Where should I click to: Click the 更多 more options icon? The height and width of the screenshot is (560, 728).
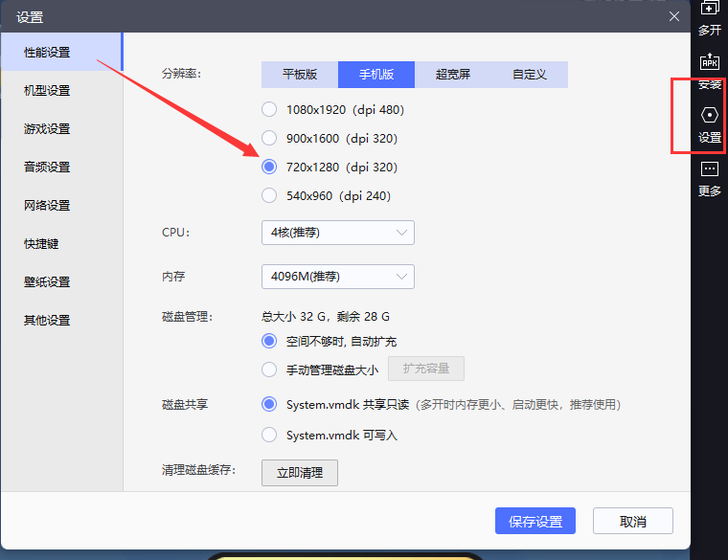pos(709,170)
